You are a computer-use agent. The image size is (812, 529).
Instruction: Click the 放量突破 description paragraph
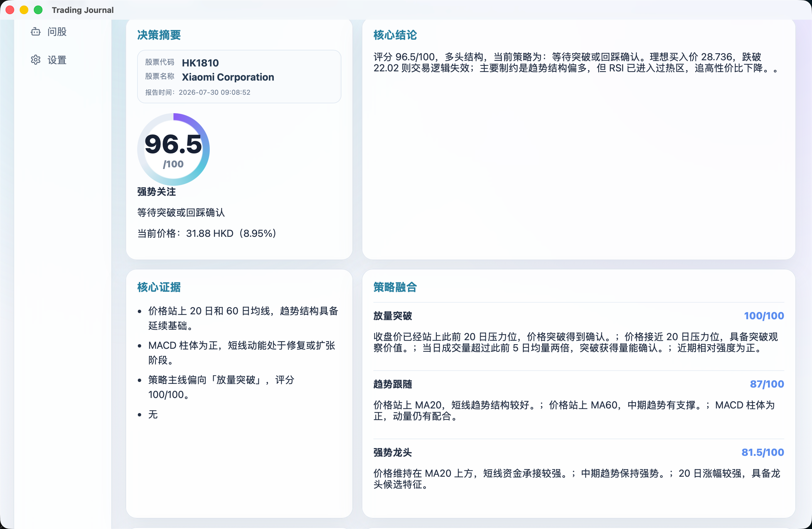point(576,342)
